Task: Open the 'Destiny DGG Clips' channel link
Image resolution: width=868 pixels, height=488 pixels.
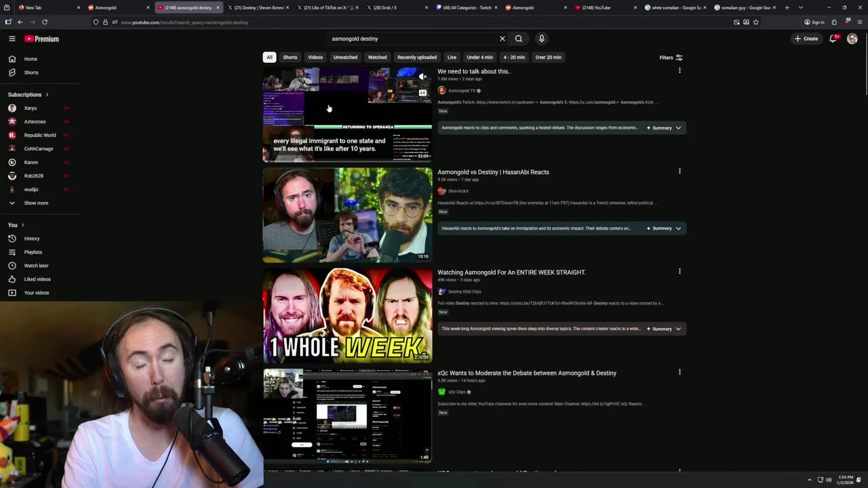Action: tap(465, 291)
